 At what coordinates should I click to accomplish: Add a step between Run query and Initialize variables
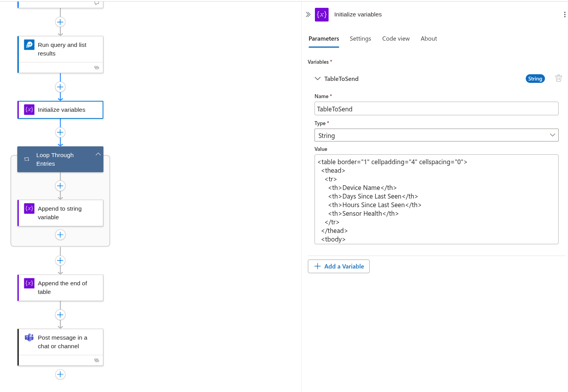click(60, 87)
